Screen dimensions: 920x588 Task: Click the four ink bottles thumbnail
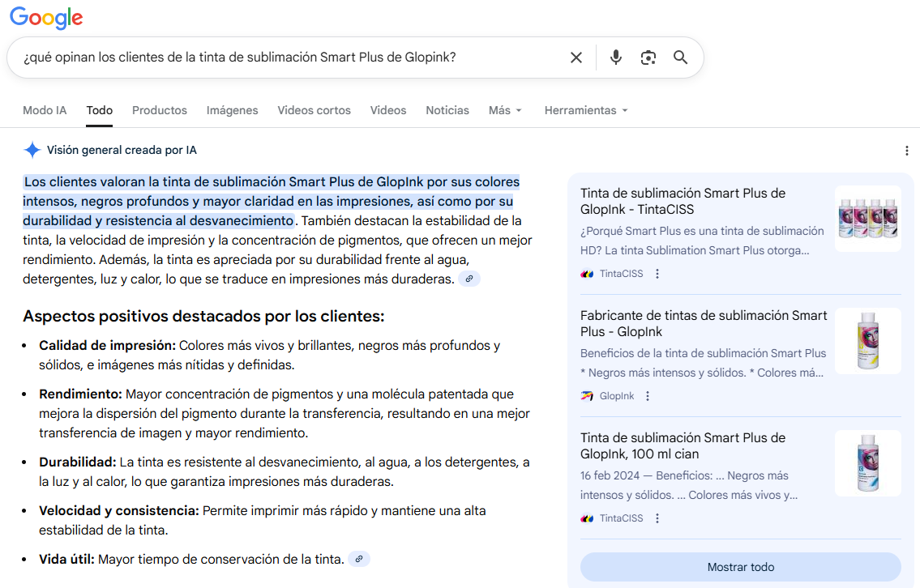867,219
